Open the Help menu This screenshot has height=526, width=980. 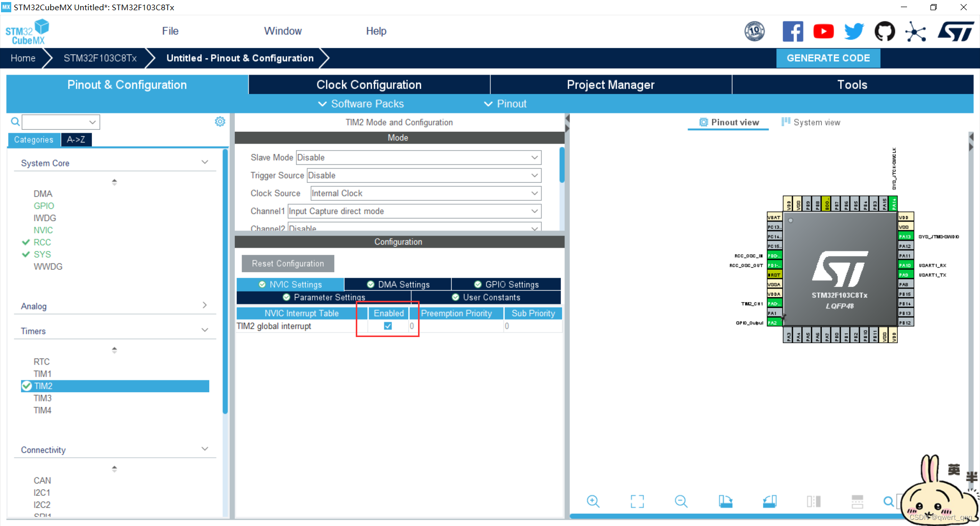(x=376, y=31)
